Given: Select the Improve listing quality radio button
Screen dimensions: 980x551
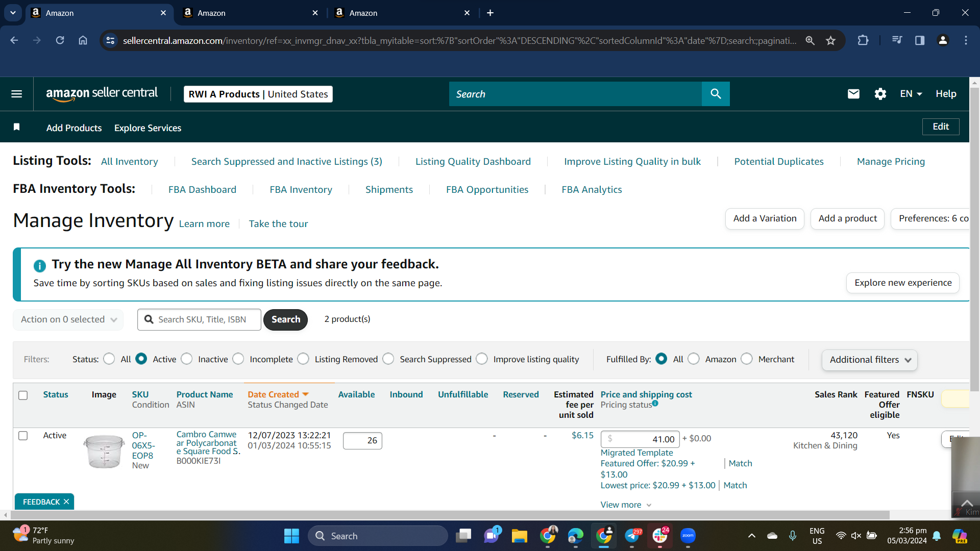Looking at the screenshot, I should point(482,359).
